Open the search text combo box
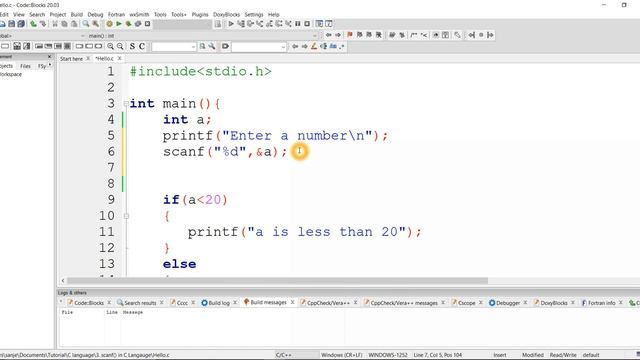The image size is (640, 360). pyautogui.click(x=174, y=47)
